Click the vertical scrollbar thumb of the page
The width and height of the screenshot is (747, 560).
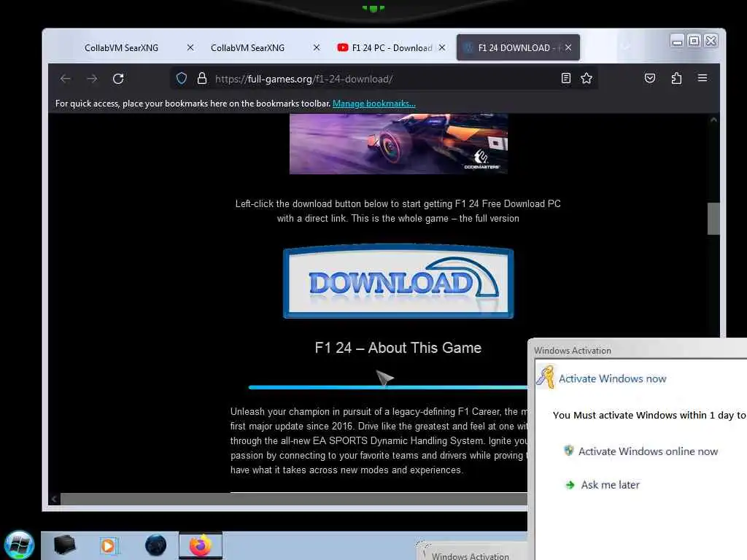click(x=713, y=219)
